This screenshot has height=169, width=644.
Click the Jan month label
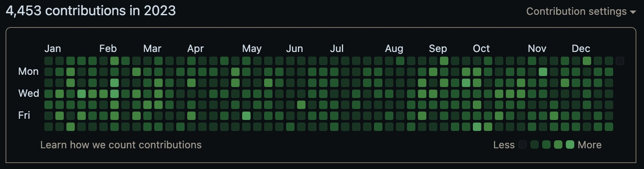53,49
